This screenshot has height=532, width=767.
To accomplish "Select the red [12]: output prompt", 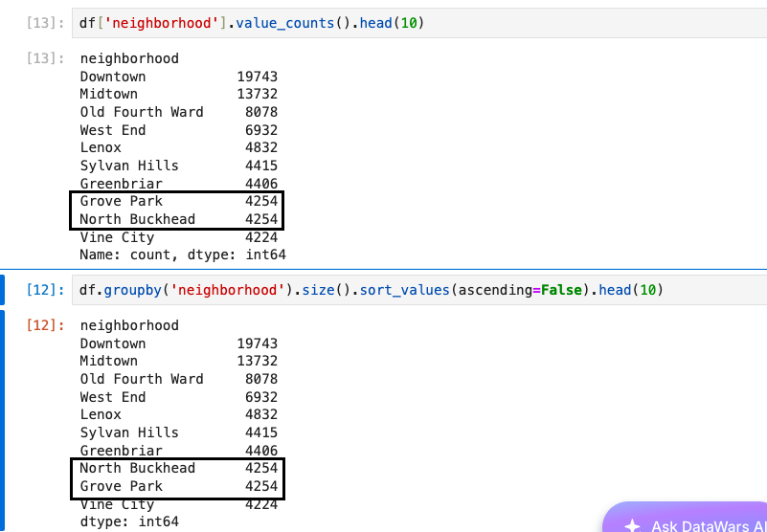I will click(x=46, y=325).
